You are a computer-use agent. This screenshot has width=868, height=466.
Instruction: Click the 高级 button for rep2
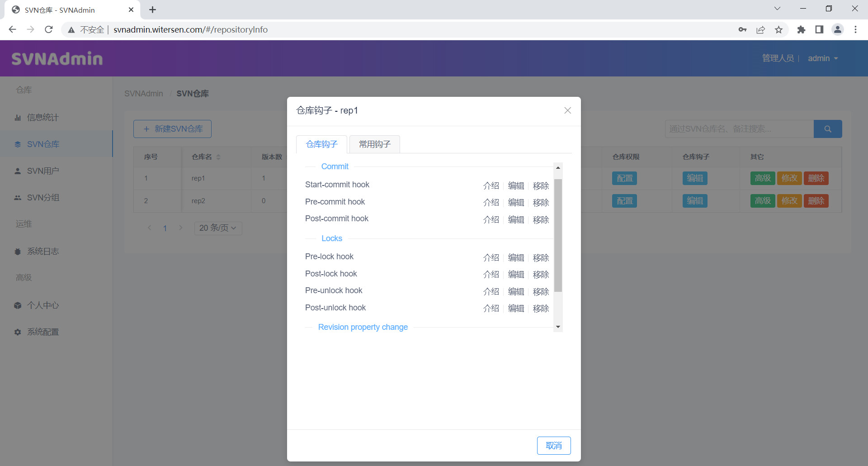pyautogui.click(x=763, y=201)
